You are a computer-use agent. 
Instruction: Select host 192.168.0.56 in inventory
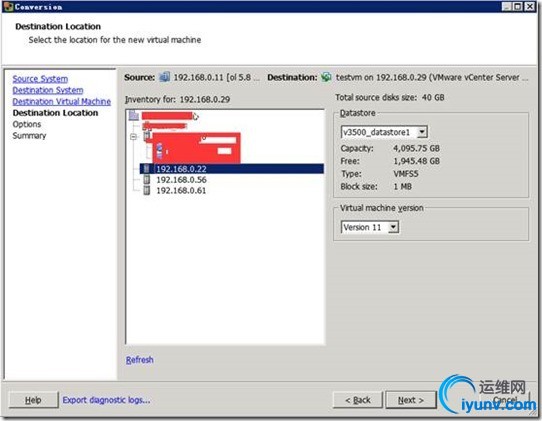tap(181, 180)
